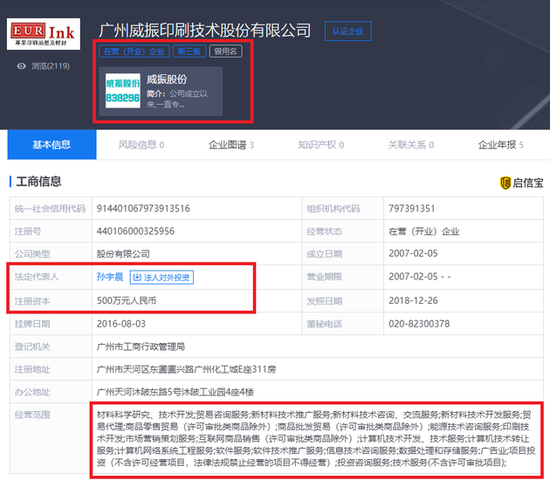
Task: Click the 在营（开业）企业 status tag
Action: tap(134, 52)
